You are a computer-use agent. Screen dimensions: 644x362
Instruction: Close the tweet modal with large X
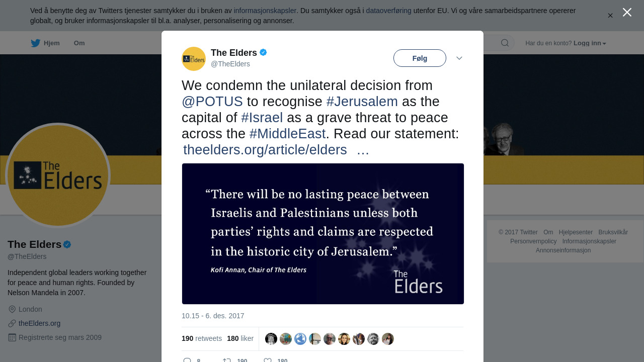627,13
